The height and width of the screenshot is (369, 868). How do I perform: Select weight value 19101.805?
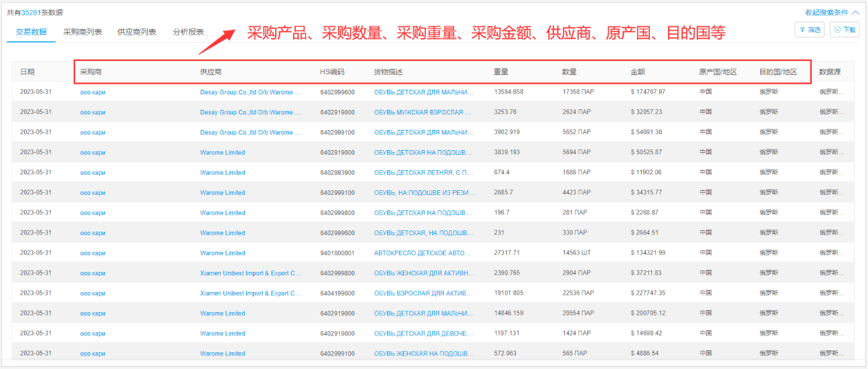click(509, 293)
